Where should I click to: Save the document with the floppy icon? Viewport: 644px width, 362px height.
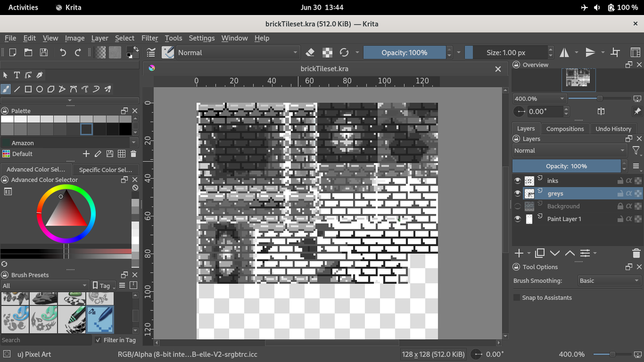click(x=44, y=53)
